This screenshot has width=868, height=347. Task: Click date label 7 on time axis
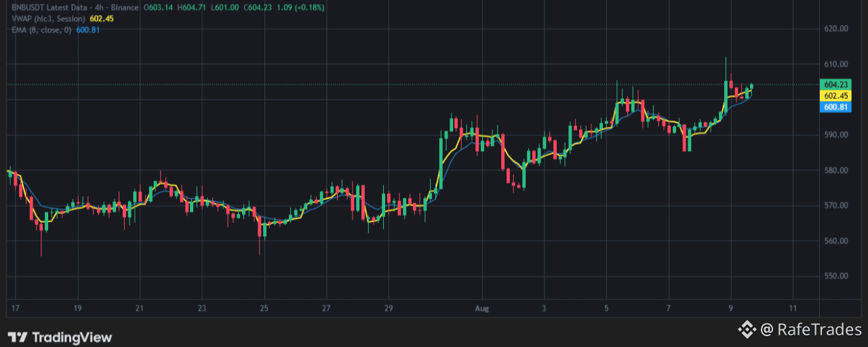pos(669,308)
